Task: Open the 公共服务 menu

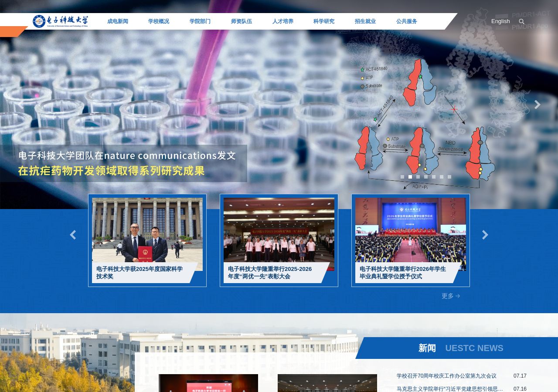Action: point(407,21)
